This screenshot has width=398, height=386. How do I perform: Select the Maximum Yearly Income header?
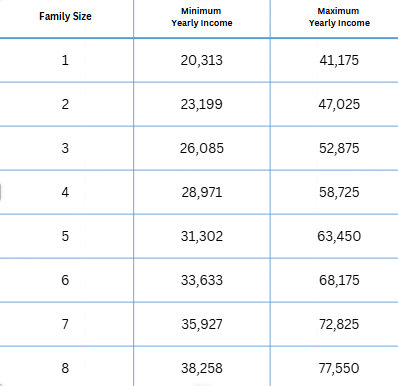point(339,17)
